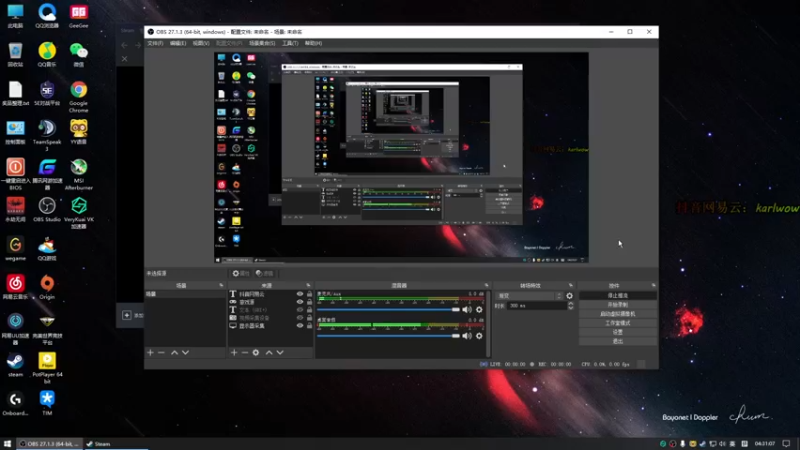The image size is (800, 450).
Task: Toggle visibility of 视频采集设备 source
Action: (x=300, y=317)
